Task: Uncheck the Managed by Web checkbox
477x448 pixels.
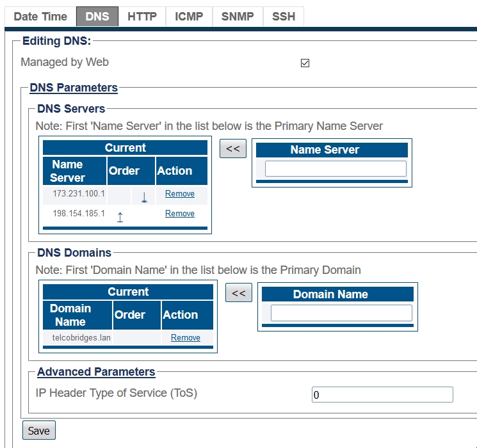Action: (305, 63)
